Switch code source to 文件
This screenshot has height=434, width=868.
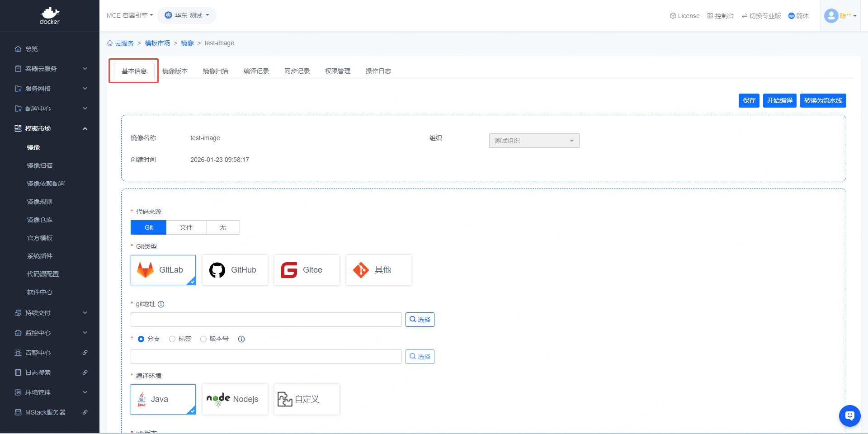186,227
